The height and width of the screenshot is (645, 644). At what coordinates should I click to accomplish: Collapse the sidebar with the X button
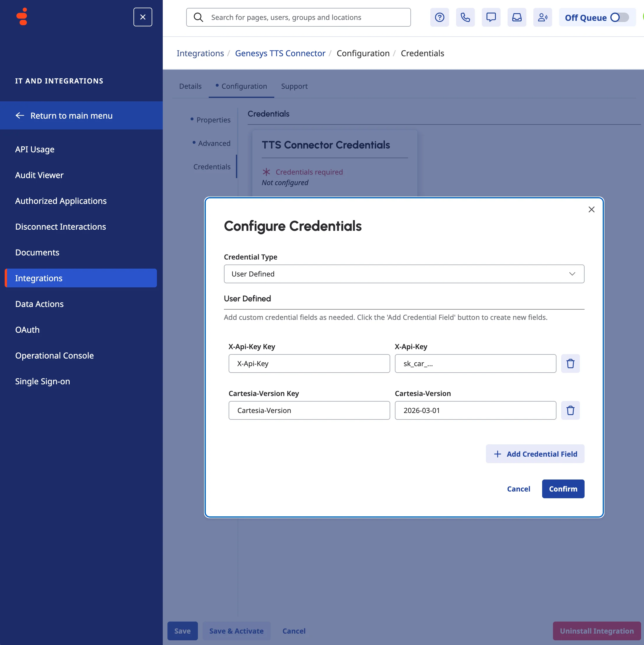coord(143,17)
